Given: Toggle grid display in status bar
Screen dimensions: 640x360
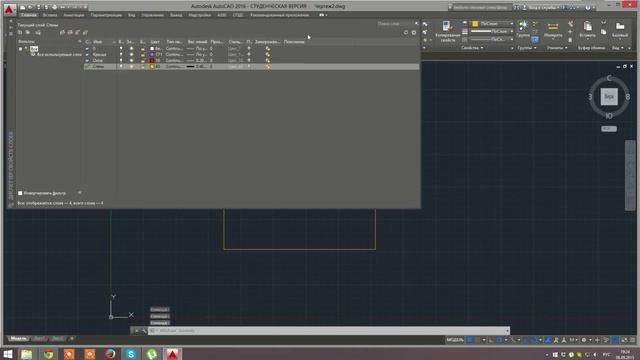Looking at the screenshot, I should (470, 340).
